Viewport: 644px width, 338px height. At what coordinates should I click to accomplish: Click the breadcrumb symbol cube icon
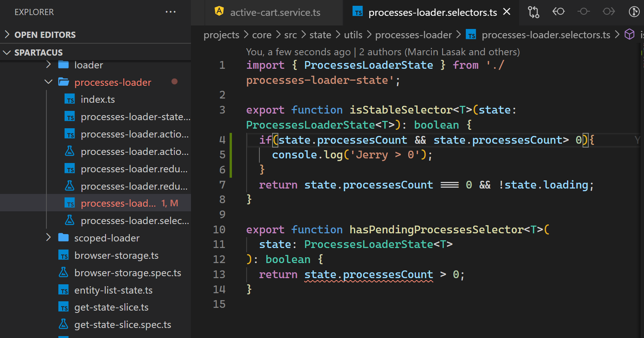[x=630, y=34]
